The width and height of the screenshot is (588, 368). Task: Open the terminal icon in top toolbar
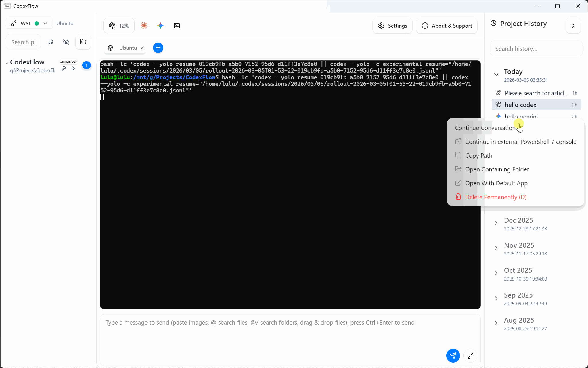tap(177, 26)
